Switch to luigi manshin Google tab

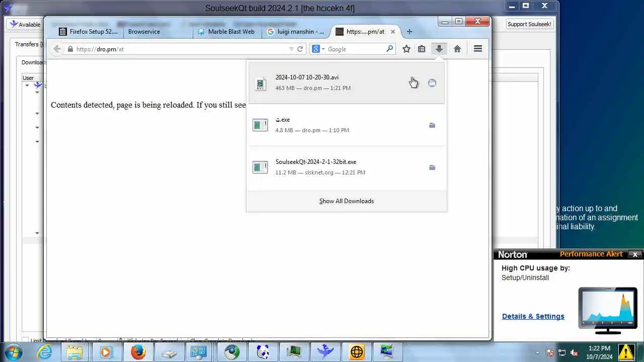(x=295, y=32)
